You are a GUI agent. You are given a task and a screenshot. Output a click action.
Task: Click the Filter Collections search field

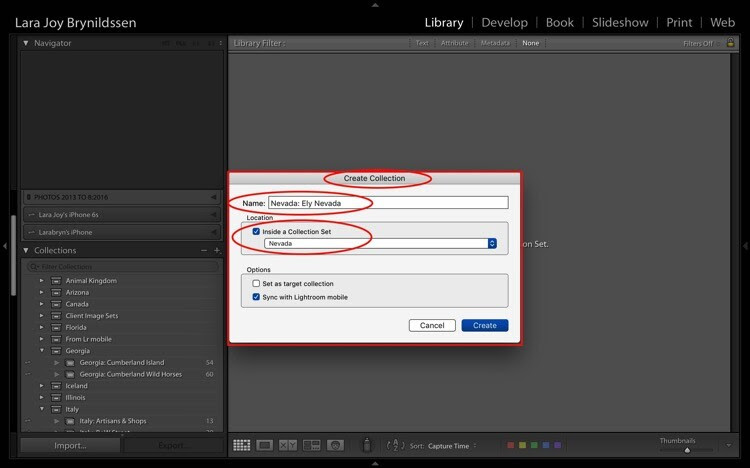122,267
